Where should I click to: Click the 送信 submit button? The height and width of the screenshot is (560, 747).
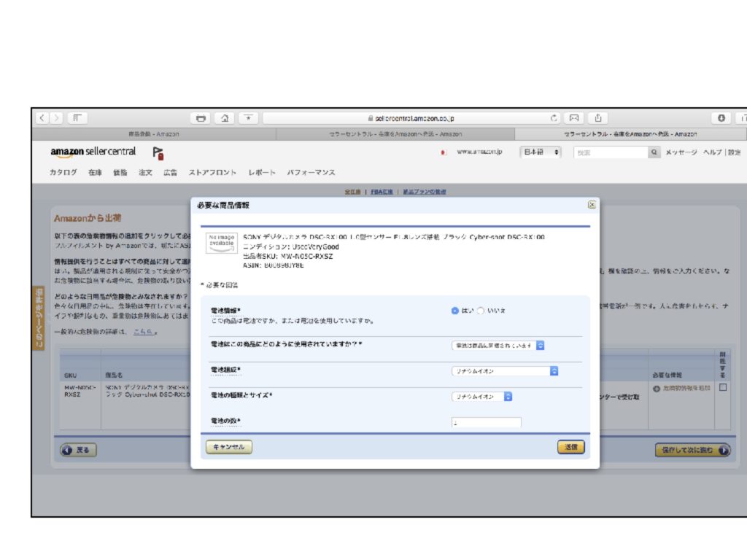click(x=570, y=447)
